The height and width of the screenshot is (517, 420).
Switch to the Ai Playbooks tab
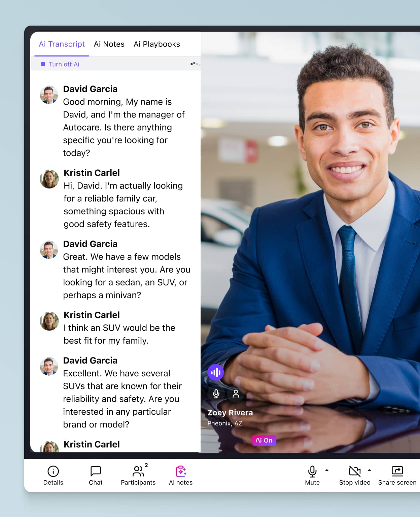click(157, 44)
